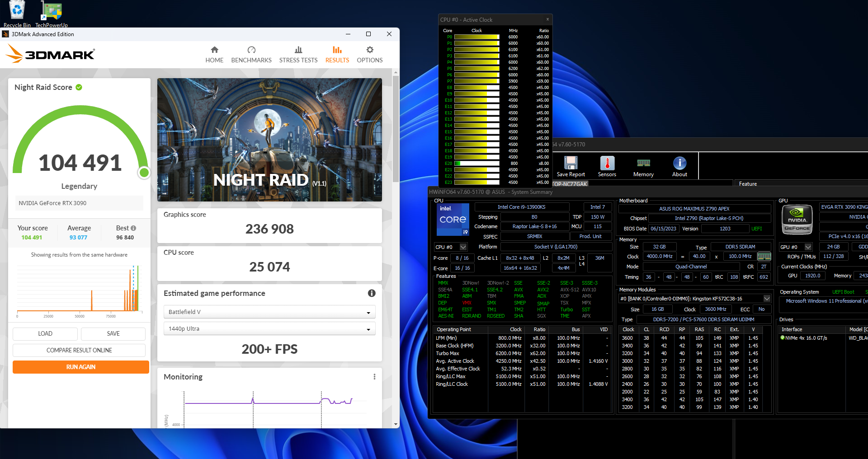
Task: Click the Average score 93 077
Action: [x=78, y=237]
